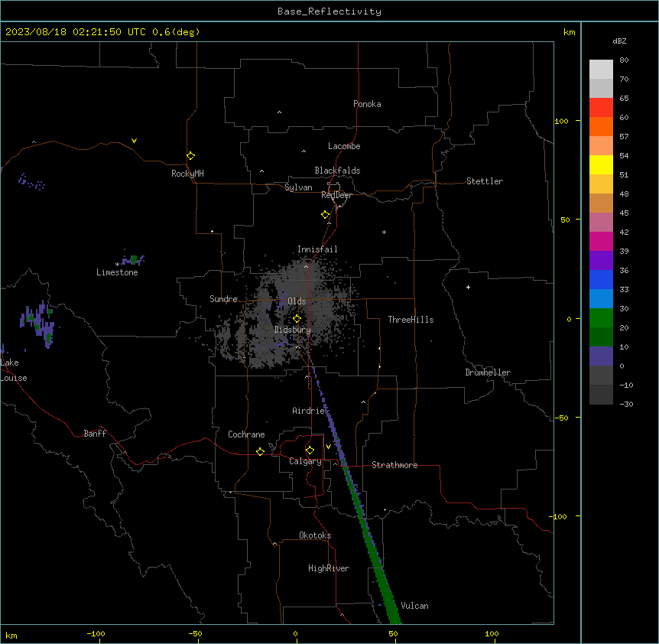The height and width of the screenshot is (644, 659).
Task: Click the Strathmore label
Action: pos(394,465)
